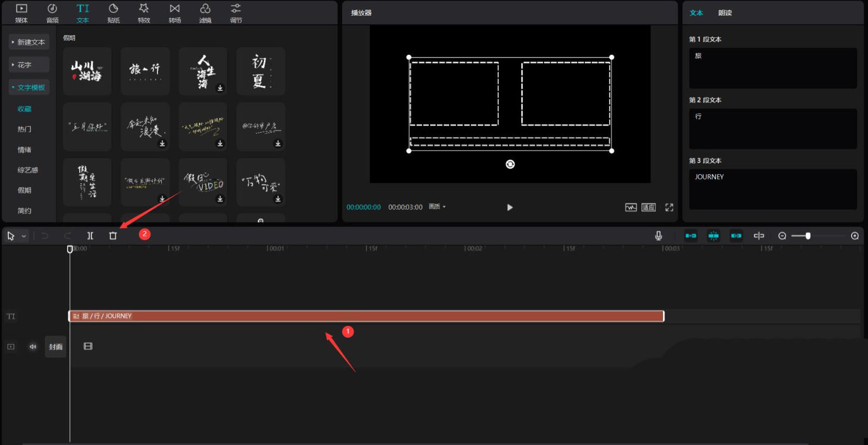
Task: Switch to the 朗读 tab
Action: click(725, 13)
